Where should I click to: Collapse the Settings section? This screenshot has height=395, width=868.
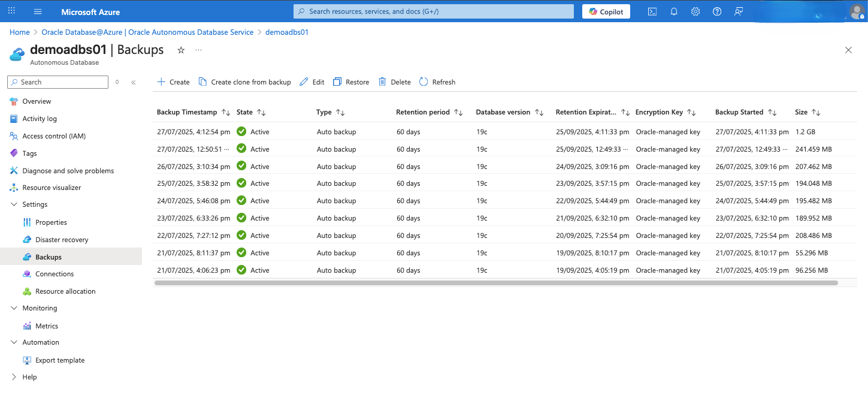coord(13,204)
